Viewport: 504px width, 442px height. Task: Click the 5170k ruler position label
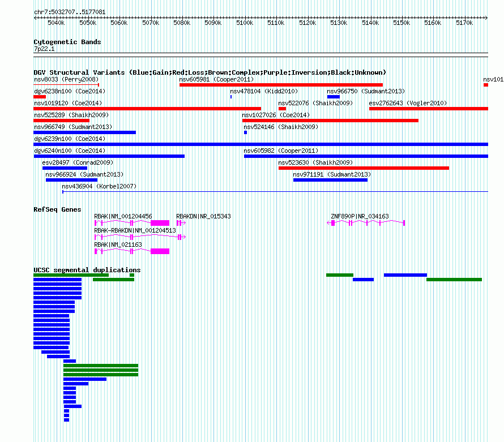[464, 23]
